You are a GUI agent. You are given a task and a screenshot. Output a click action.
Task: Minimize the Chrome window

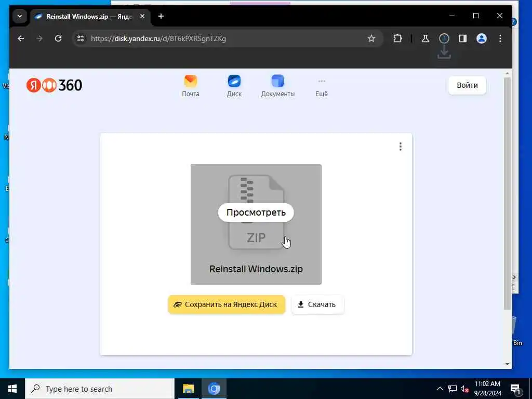452,16
